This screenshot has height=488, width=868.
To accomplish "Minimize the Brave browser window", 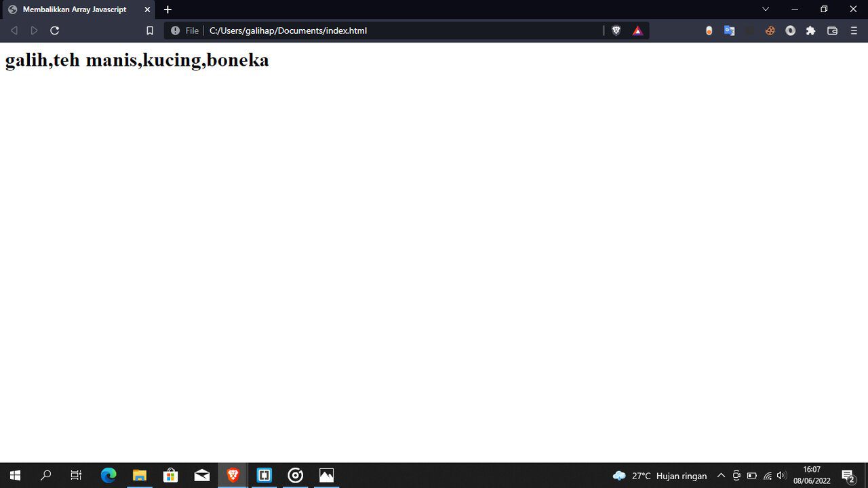I will tap(795, 9).
